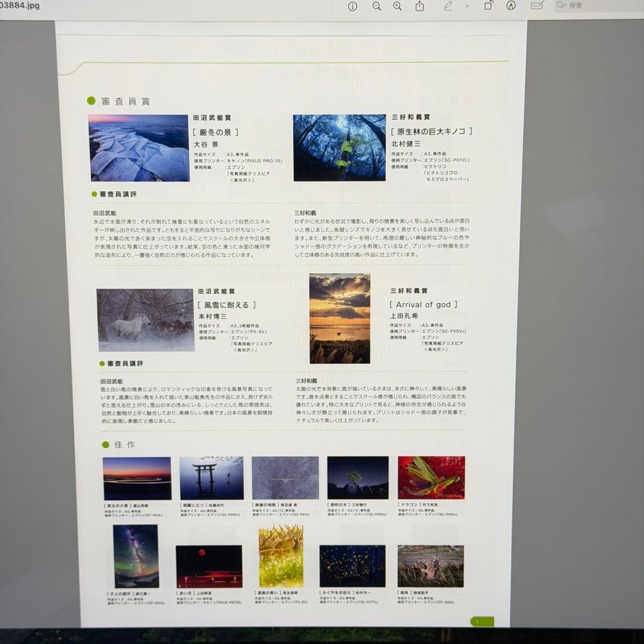This screenshot has height=644, width=644.
Task: Click the Arrival of god sunset photo
Action: (x=340, y=318)
